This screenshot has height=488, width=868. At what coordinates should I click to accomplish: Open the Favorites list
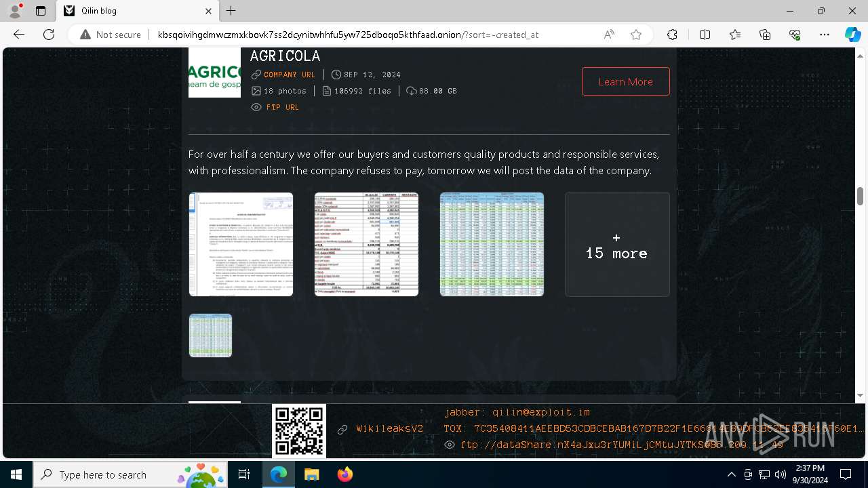tap(735, 35)
